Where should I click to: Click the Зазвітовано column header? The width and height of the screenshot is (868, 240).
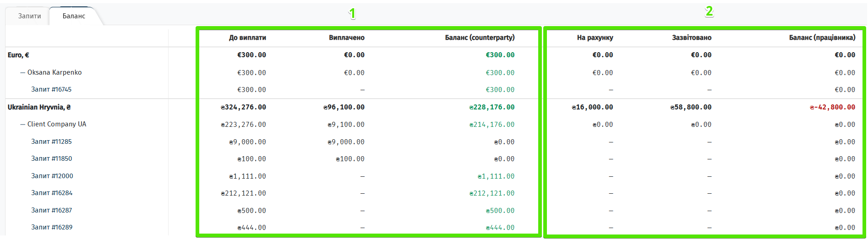[x=691, y=38]
